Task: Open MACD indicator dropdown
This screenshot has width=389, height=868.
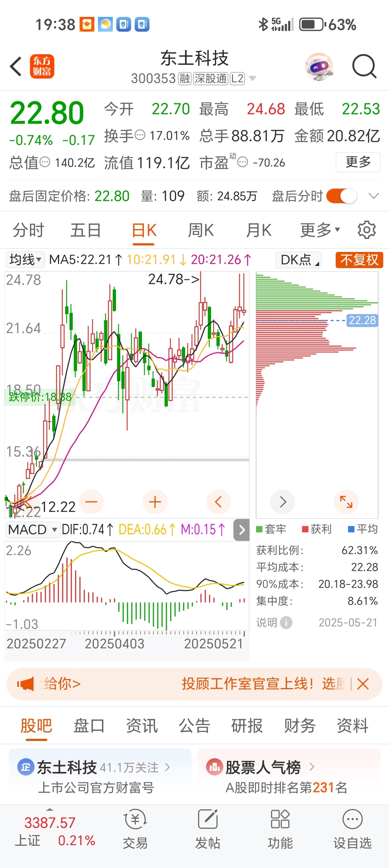Action: point(32,530)
